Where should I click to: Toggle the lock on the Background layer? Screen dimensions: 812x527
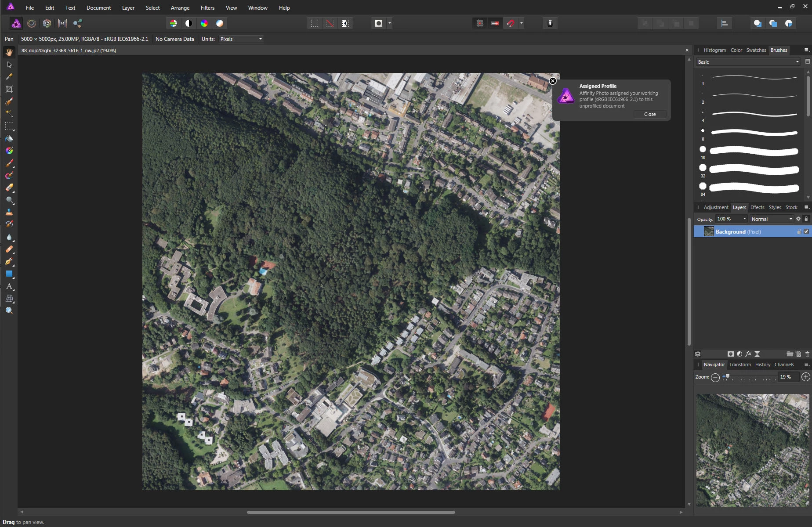[799, 231]
